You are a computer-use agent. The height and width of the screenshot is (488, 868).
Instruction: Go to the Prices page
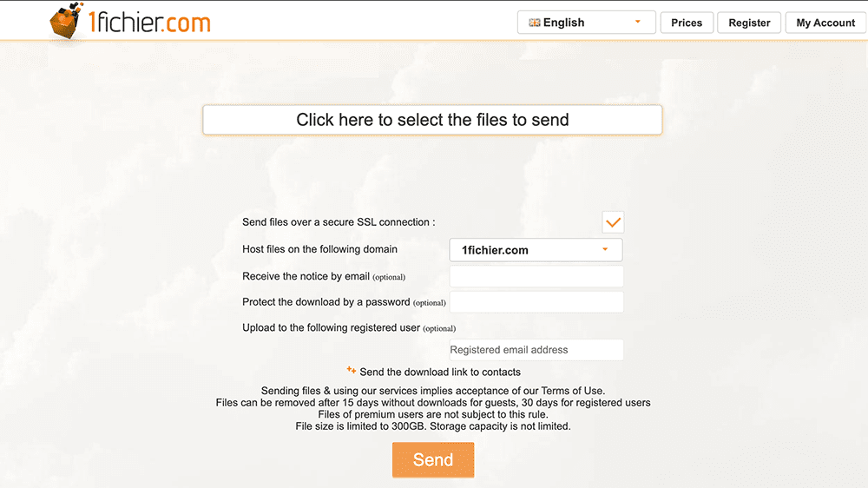687,23
